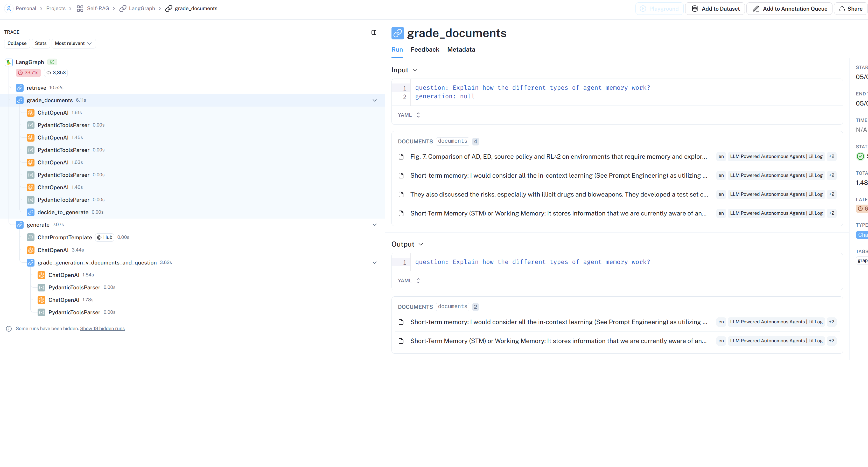Click the first input document file icon
Viewport: 868px width, 467px height.
click(x=401, y=156)
